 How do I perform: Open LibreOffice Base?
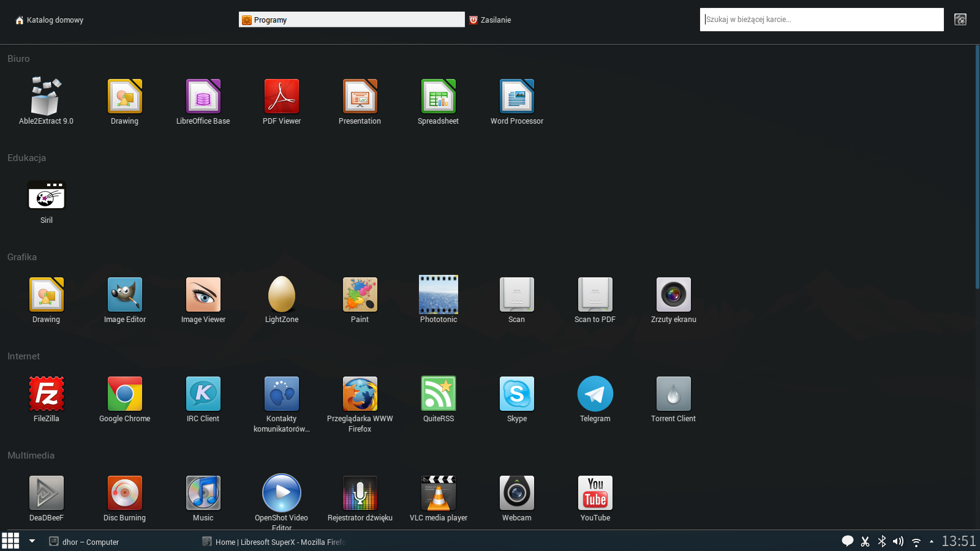(x=203, y=101)
